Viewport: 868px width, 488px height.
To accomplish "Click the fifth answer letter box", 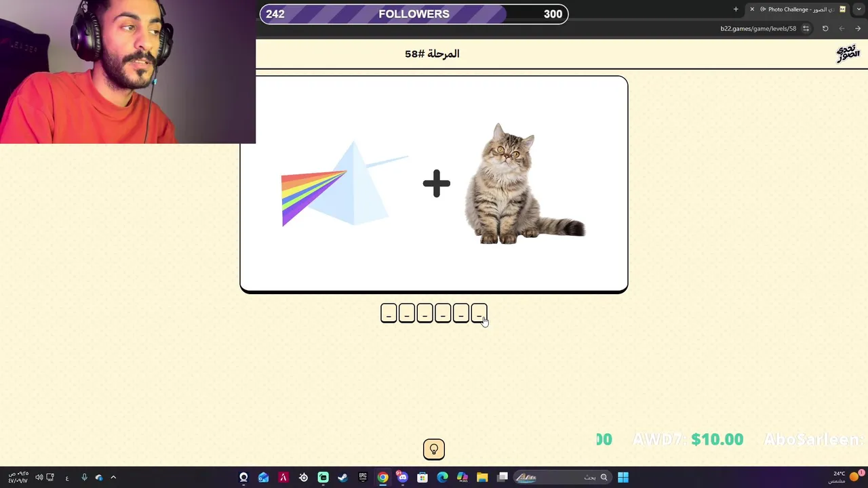I will (461, 313).
